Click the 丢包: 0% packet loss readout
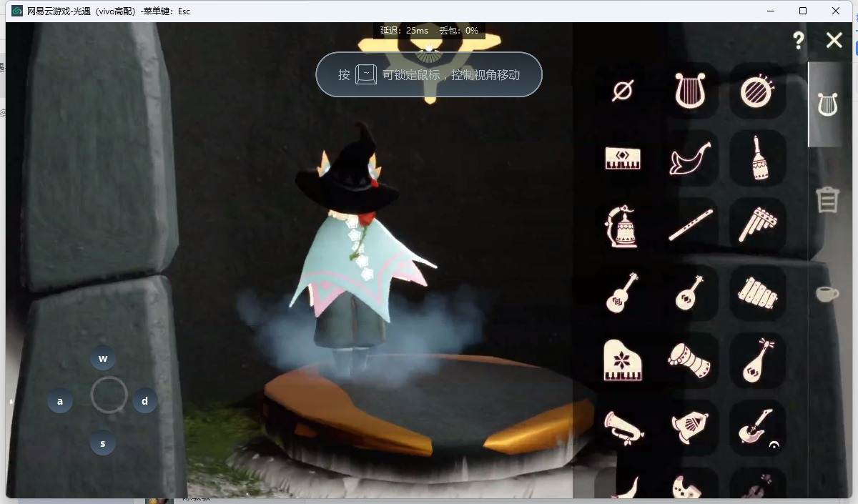Image resolution: width=858 pixels, height=504 pixels. pos(459,31)
